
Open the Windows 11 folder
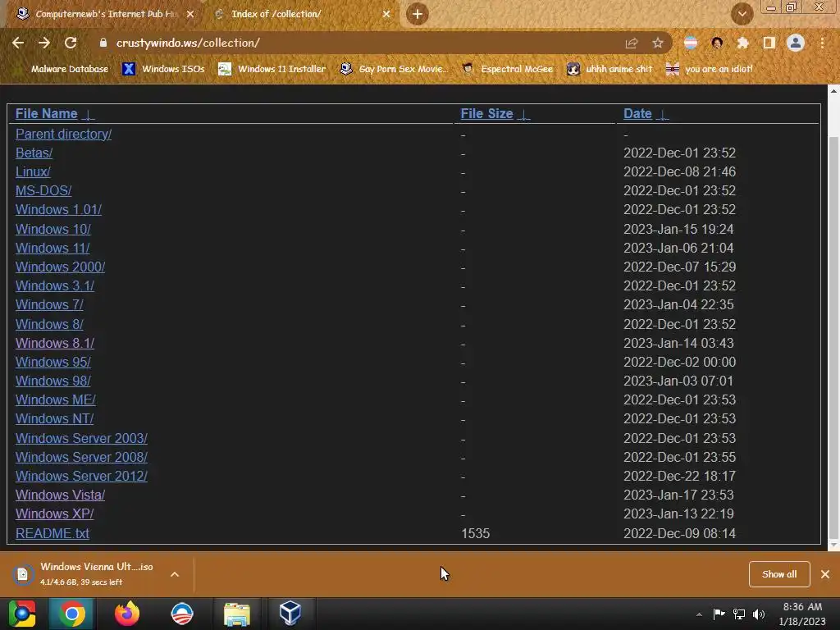click(52, 248)
